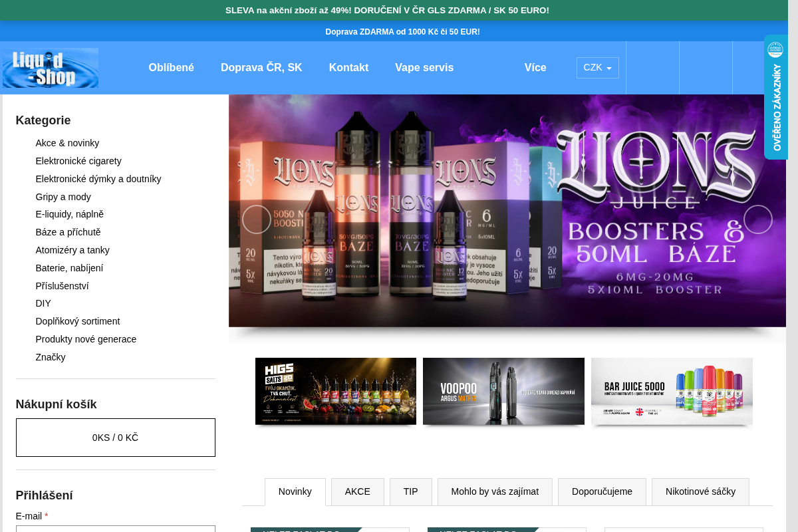The image size is (798, 532).
Task: Select the Doporučujeme tab
Action: click(x=602, y=492)
